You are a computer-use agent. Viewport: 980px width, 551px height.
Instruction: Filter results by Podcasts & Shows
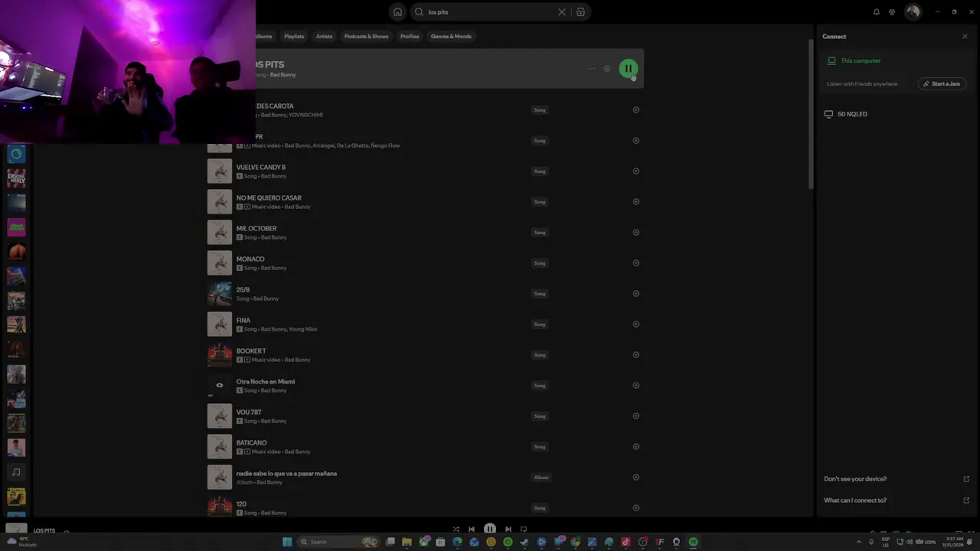tap(366, 36)
